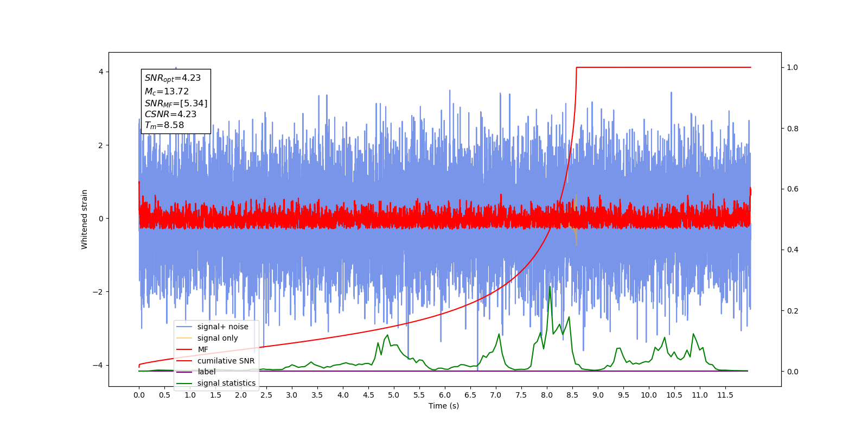Click the 11.5 tick on time axis
Screen dimensions: 868x434
point(725,395)
